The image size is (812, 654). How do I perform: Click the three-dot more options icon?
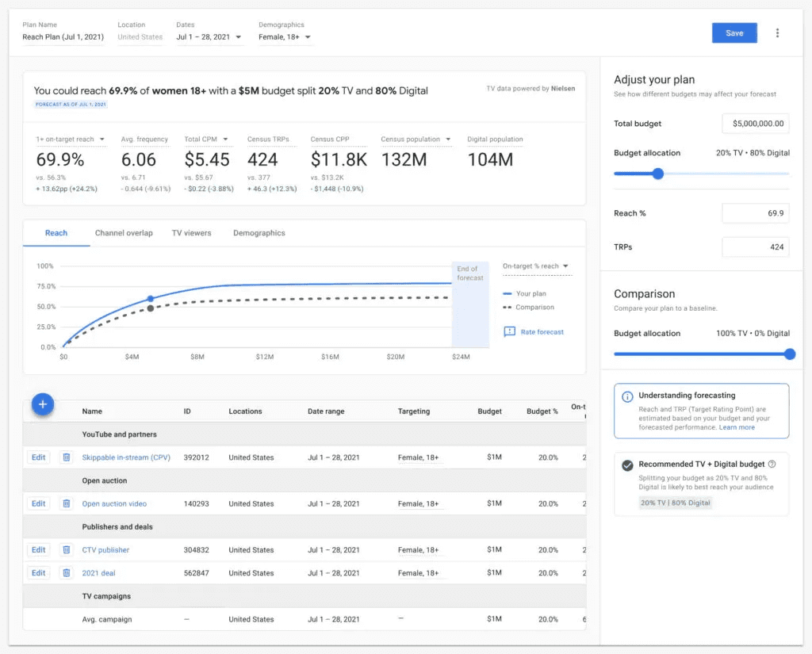point(777,33)
